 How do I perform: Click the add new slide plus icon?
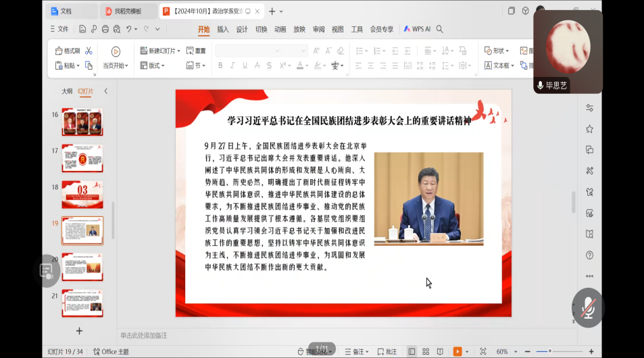[79, 331]
